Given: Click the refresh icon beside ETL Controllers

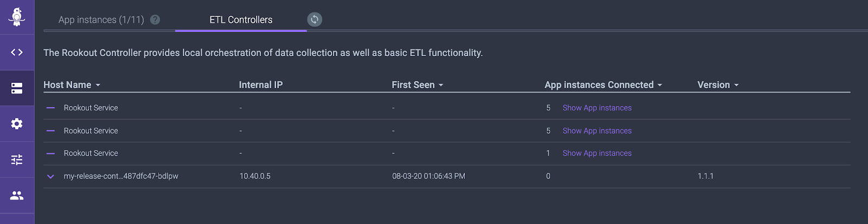Looking at the screenshot, I should pyautogui.click(x=315, y=20).
